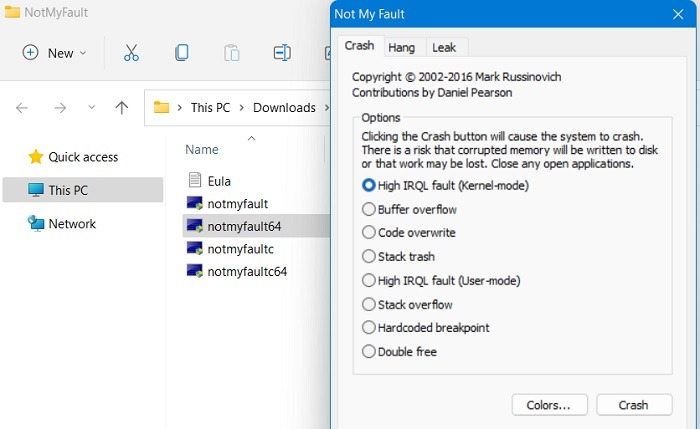The image size is (700, 429).
Task: Open the Leak tab
Action: click(x=443, y=47)
